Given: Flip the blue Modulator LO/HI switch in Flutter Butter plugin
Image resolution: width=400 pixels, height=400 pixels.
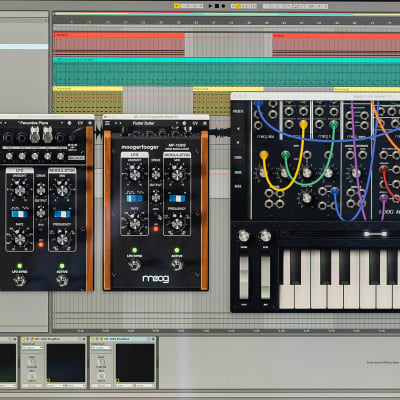Looking at the screenshot, I should click(x=177, y=198).
